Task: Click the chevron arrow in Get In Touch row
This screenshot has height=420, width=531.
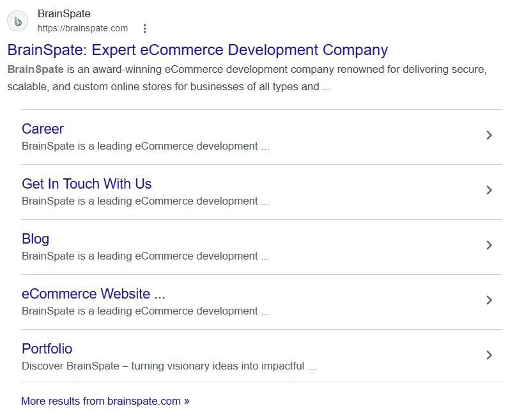Action: (489, 190)
